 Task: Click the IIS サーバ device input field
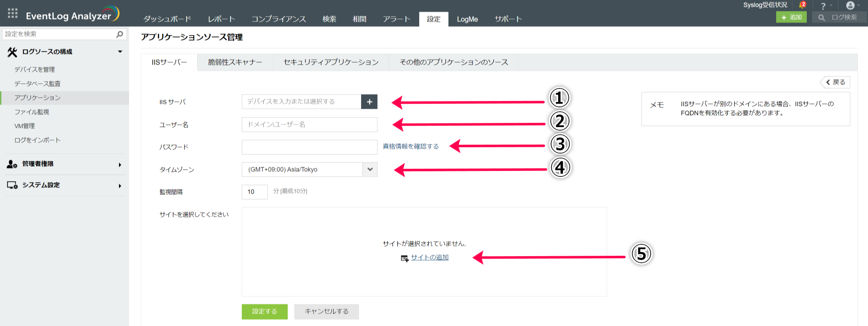tap(301, 102)
